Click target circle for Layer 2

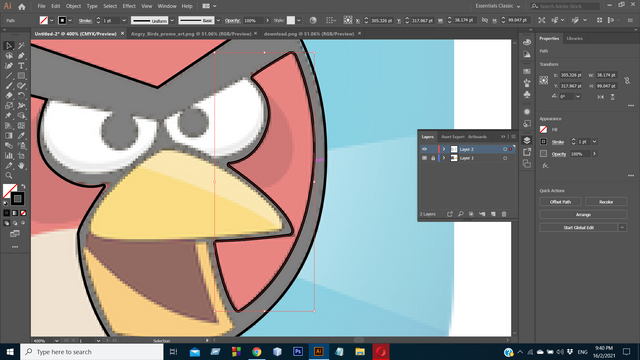tap(505, 149)
